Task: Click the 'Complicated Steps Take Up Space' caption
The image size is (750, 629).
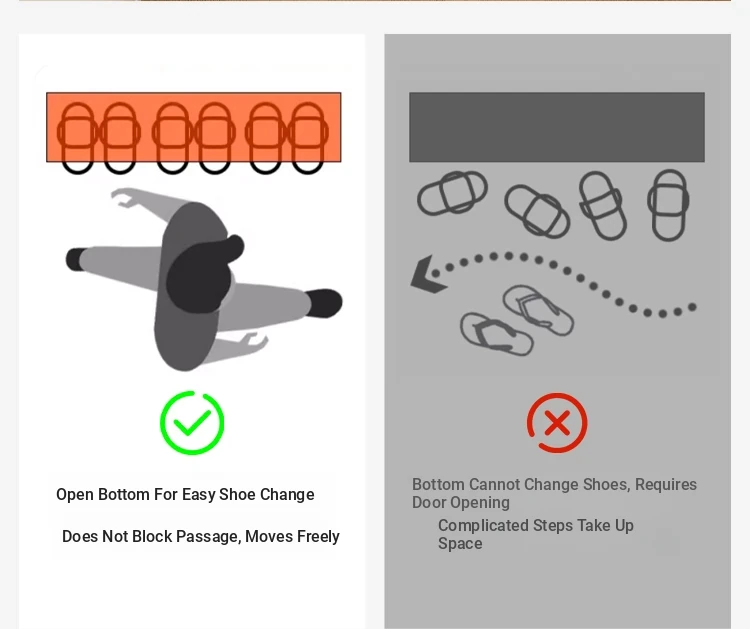Action: (x=536, y=534)
